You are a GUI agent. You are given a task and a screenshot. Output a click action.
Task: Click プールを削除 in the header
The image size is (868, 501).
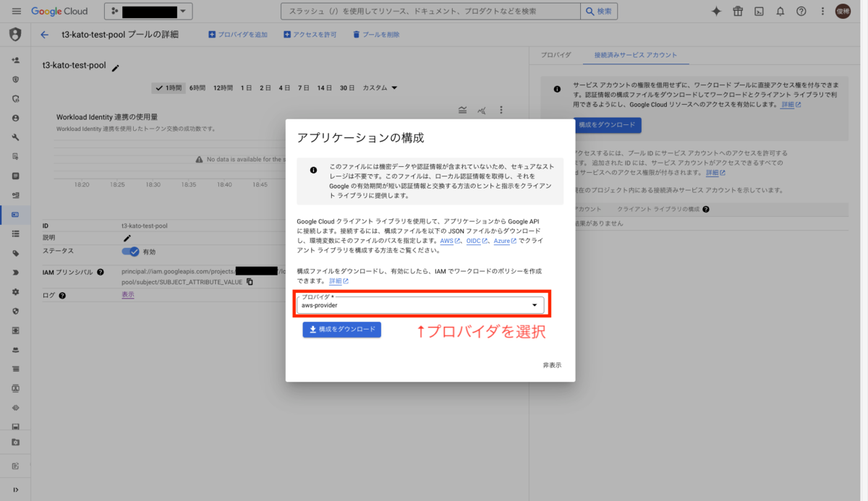(376, 35)
